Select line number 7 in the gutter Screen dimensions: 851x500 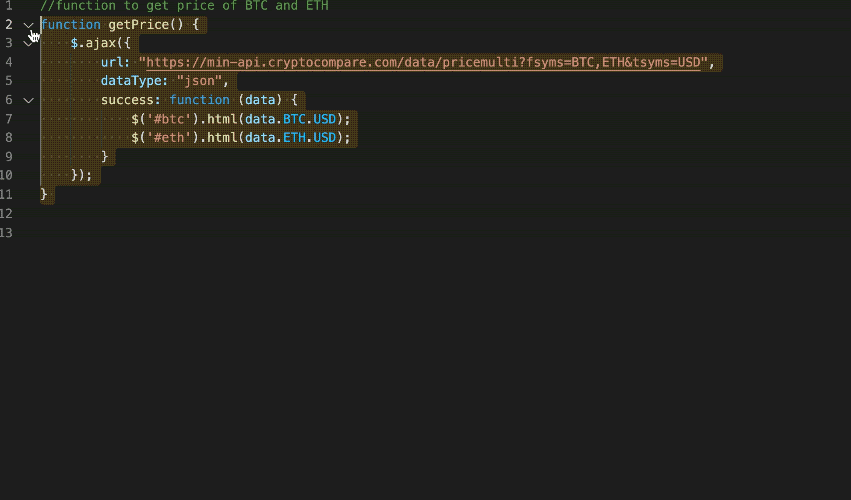pos(9,119)
